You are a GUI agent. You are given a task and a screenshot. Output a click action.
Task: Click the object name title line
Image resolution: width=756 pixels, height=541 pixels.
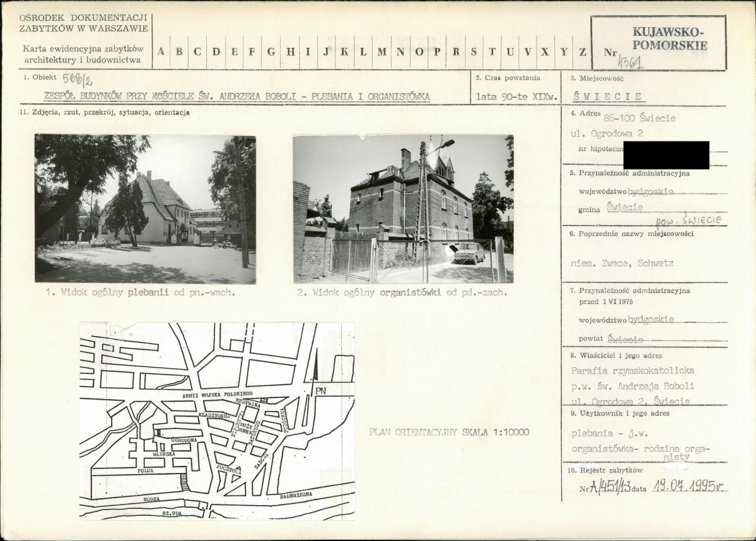(x=236, y=96)
